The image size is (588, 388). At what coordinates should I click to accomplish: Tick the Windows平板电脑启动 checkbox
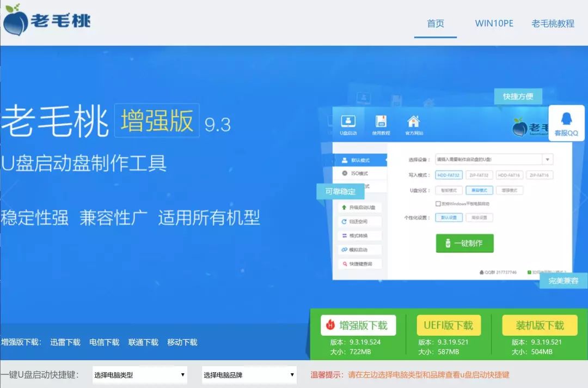[x=438, y=204]
